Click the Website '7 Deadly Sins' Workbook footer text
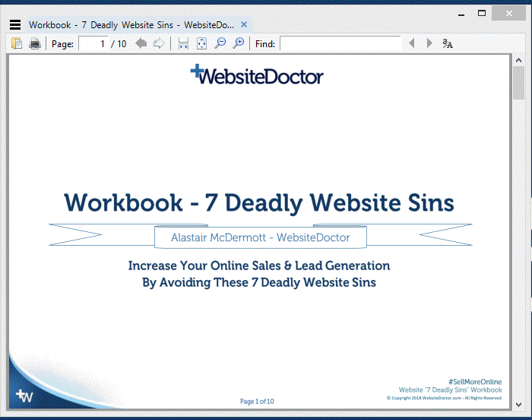532x420 pixels. [450, 390]
